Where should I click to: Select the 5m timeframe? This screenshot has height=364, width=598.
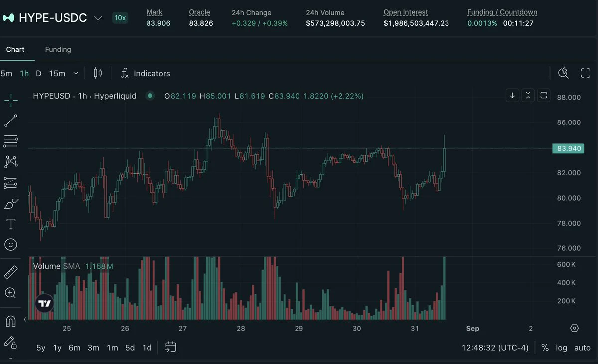click(6, 73)
